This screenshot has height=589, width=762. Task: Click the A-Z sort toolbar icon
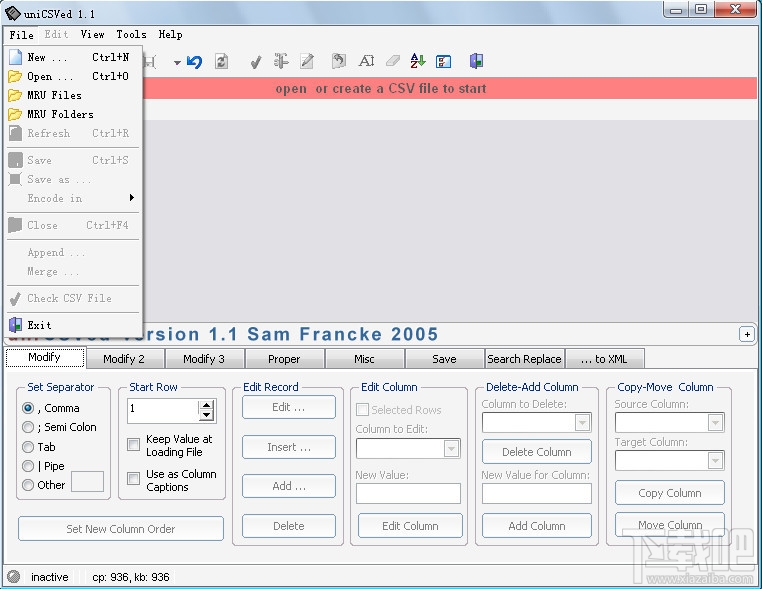418,61
